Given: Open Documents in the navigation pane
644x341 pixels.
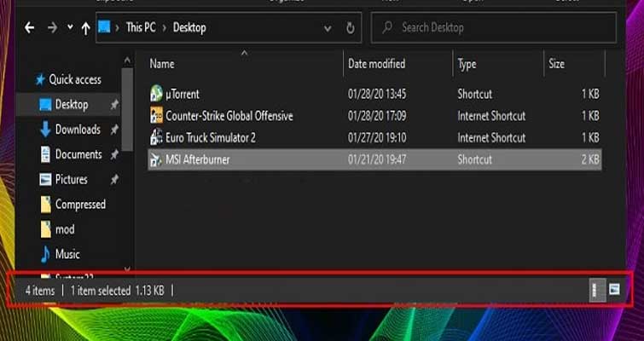Looking at the screenshot, I should point(78,154).
